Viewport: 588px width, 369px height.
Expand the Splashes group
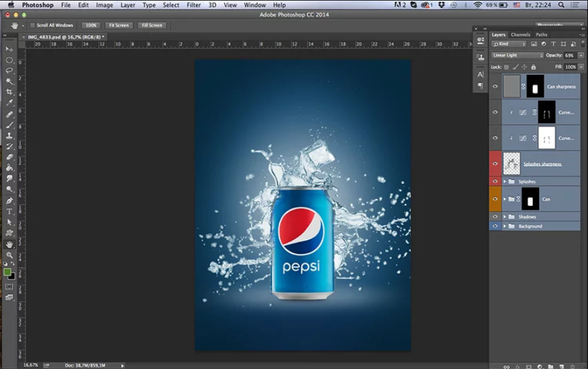[x=505, y=182]
